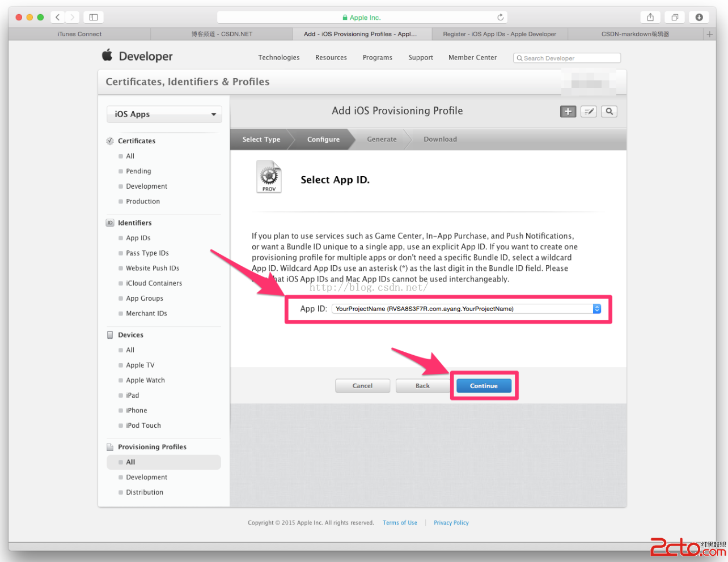The image size is (728, 562).
Task: Switch to the iTunes Connect tab
Action: (x=79, y=34)
